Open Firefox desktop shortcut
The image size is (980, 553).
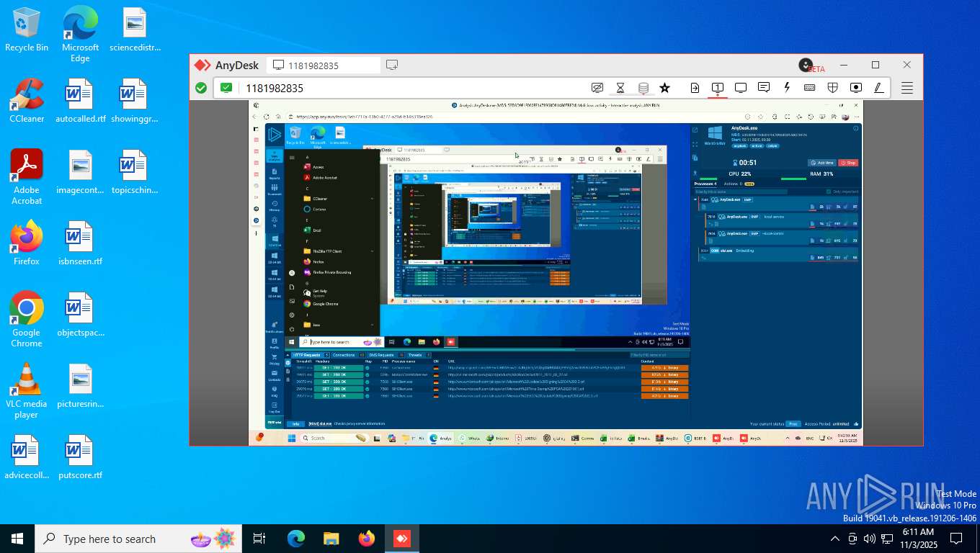27,243
